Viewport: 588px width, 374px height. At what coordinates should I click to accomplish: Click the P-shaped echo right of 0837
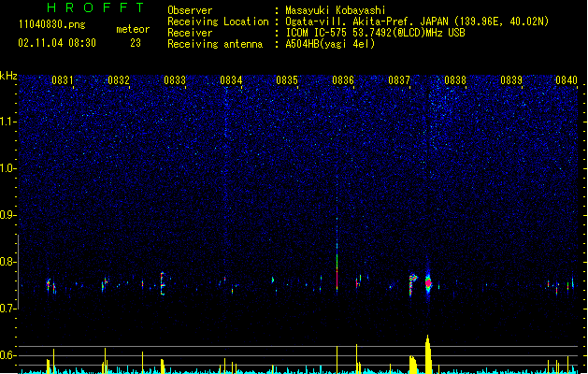(412, 284)
